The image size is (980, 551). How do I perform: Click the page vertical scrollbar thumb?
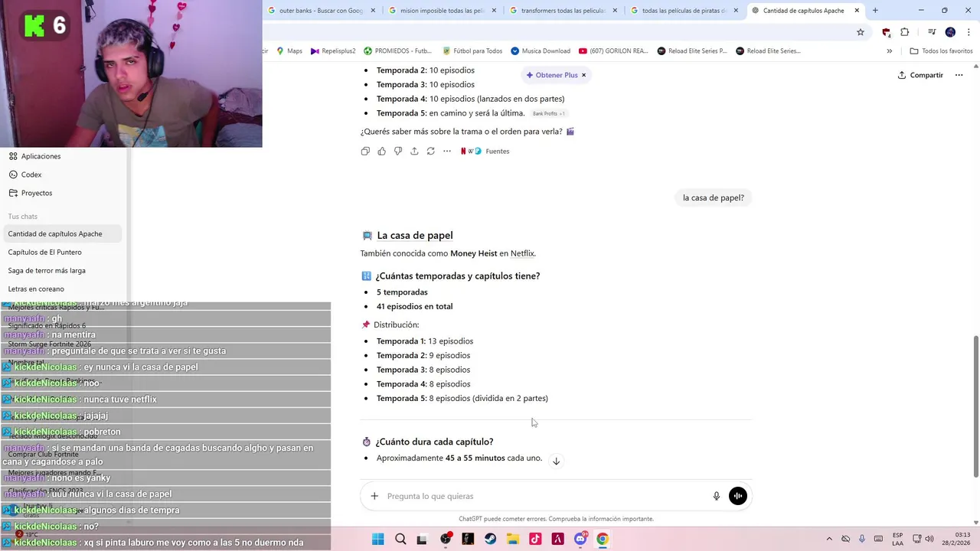975,406
